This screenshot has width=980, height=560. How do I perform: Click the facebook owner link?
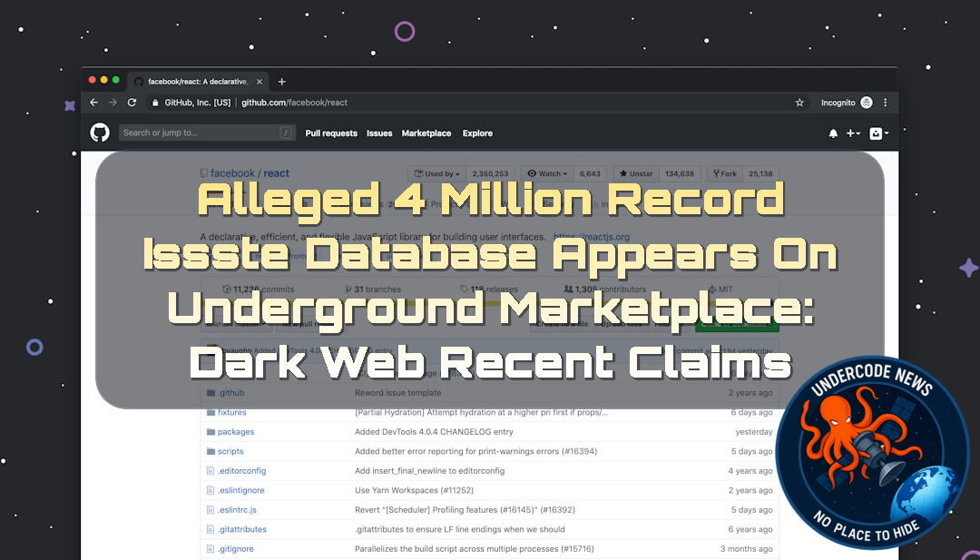coord(232,173)
